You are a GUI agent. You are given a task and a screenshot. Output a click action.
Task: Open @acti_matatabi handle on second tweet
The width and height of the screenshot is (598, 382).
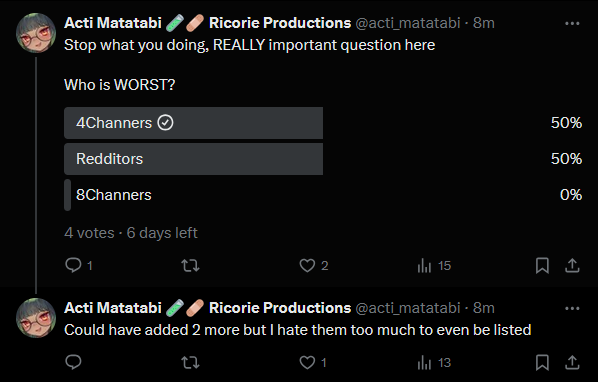tap(408, 308)
